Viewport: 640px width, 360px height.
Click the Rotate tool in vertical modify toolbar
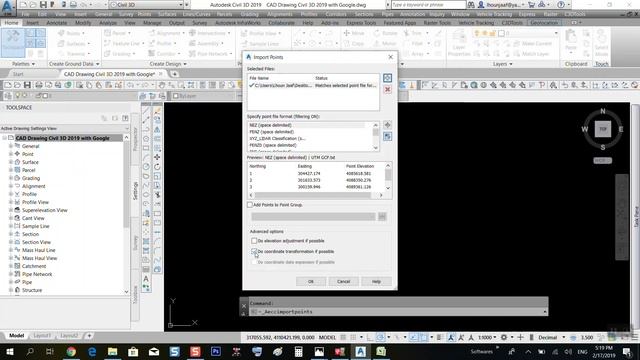coord(157,167)
